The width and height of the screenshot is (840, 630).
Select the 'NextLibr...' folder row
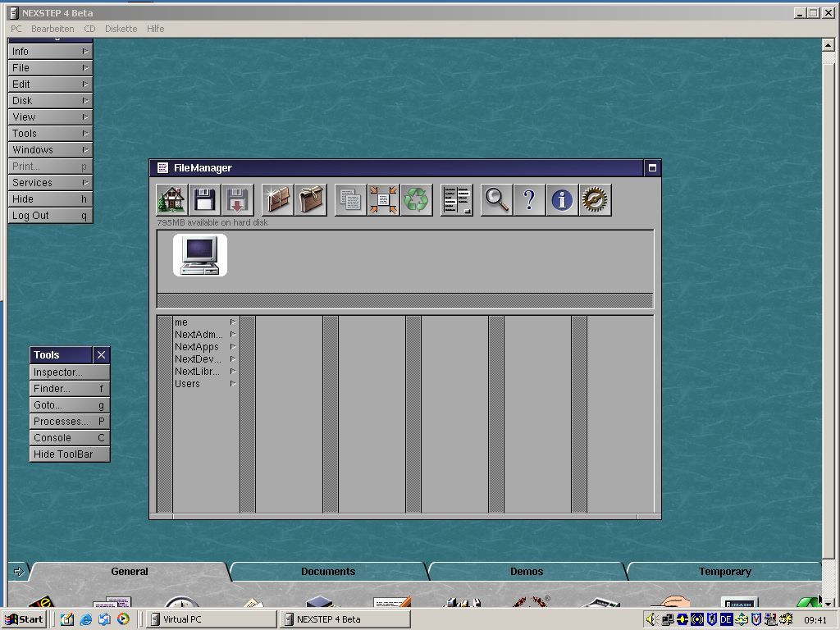(x=206, y=372)
